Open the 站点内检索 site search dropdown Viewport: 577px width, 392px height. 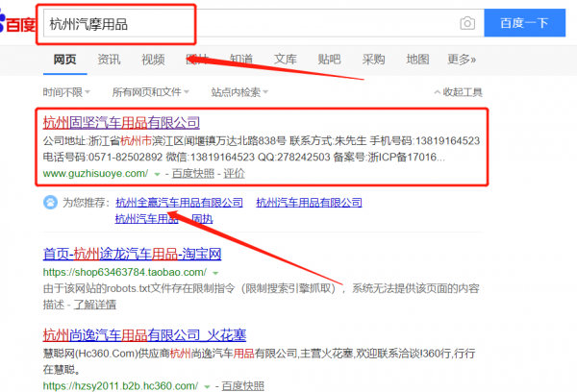click(239, 93)
